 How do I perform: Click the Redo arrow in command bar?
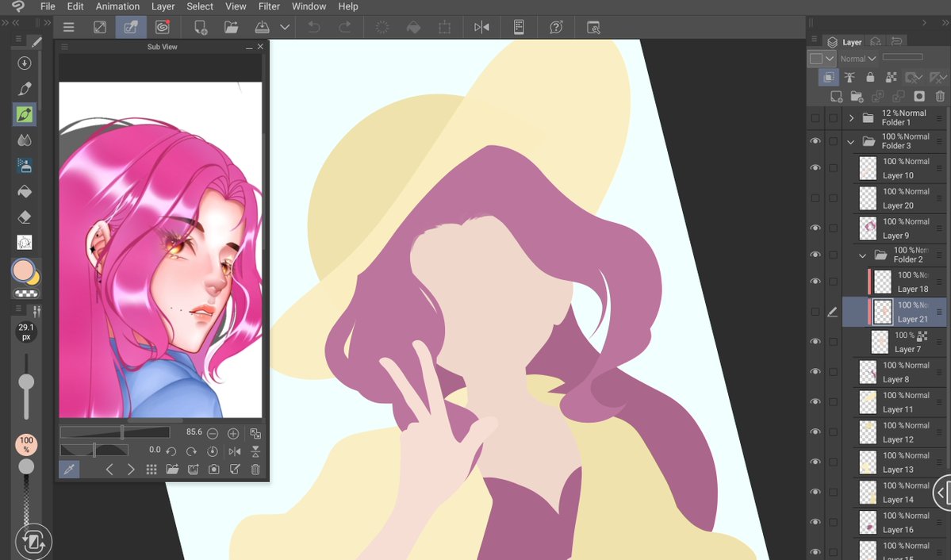[x=344, y=27]
